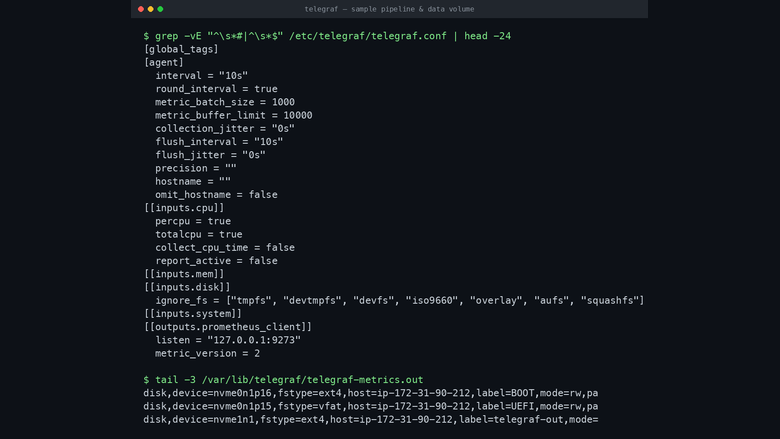
Task: Click the yellow minimize window button
Action: pos(151,9)
